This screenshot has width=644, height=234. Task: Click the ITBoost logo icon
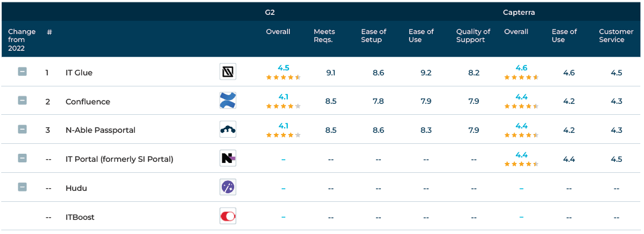point(228,216)
